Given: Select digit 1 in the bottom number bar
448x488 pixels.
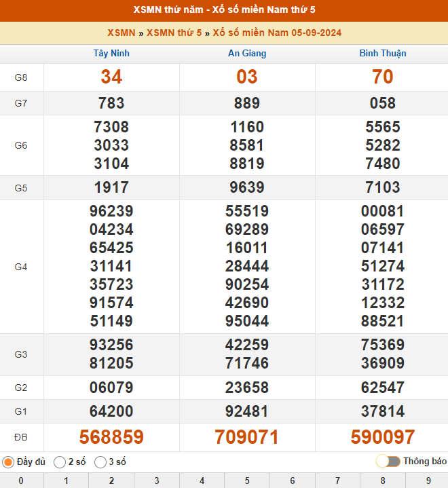Looking at the screenshot, I should 66,481.
